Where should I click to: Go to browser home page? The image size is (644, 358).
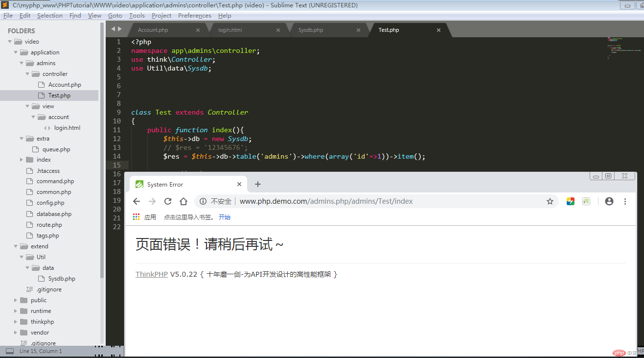tap(184, 201)
